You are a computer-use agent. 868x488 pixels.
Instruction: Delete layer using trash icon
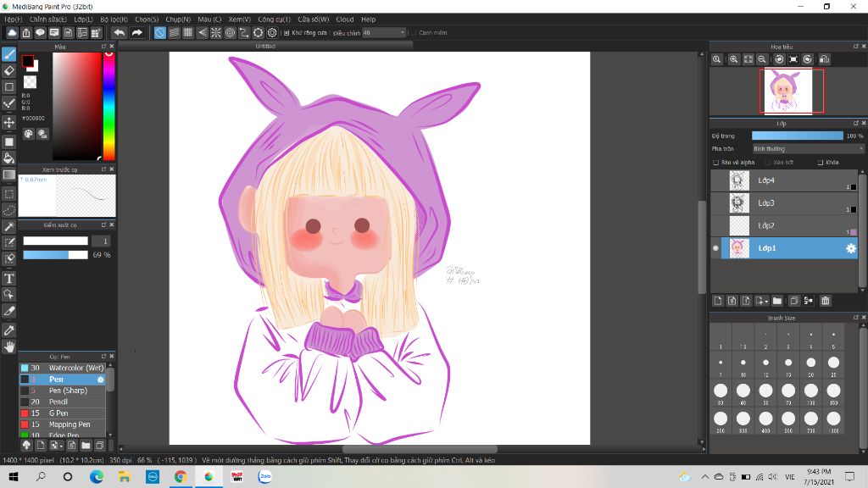tap(825, 301)
